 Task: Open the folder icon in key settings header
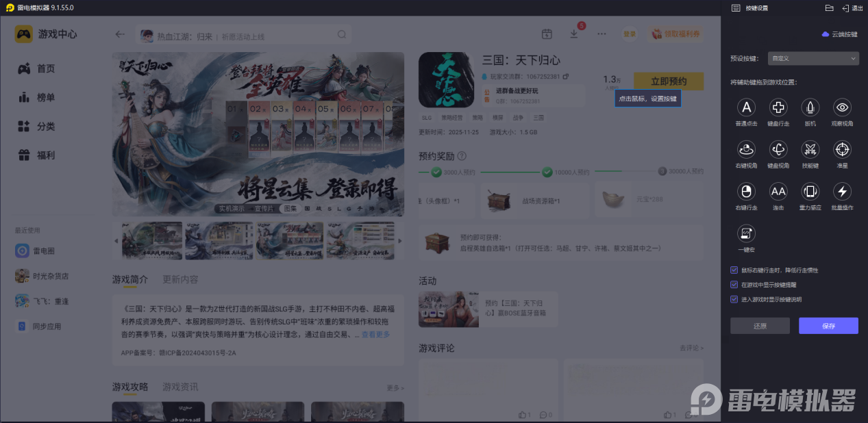coord(829,8)
